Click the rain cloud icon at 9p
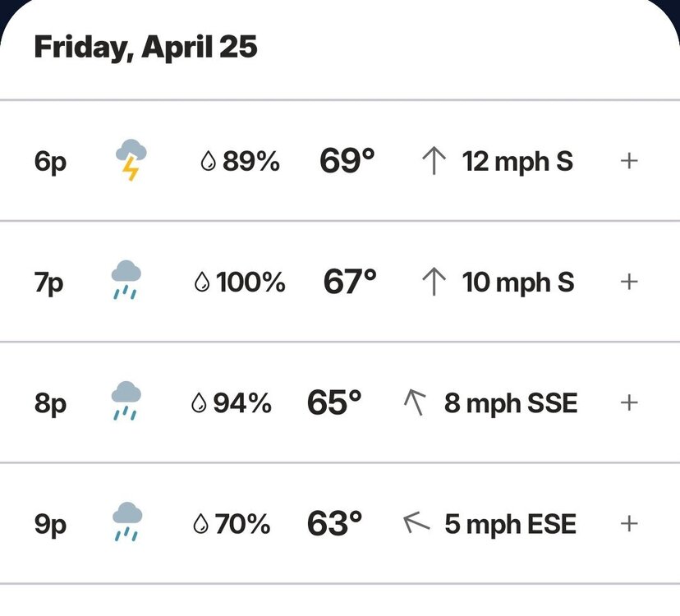This screenshot has height=616, width=680. click(x=126, y=522)
